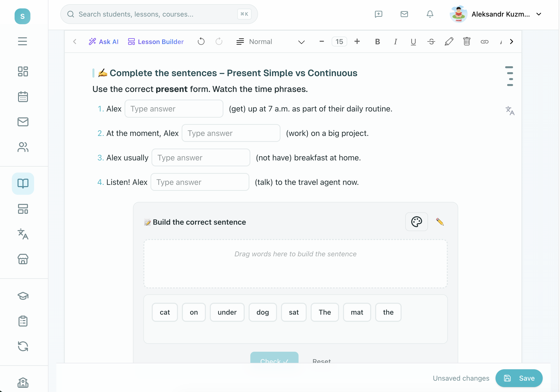Save the lesson changes
This screenshot has height=392, width=560.
519,378
